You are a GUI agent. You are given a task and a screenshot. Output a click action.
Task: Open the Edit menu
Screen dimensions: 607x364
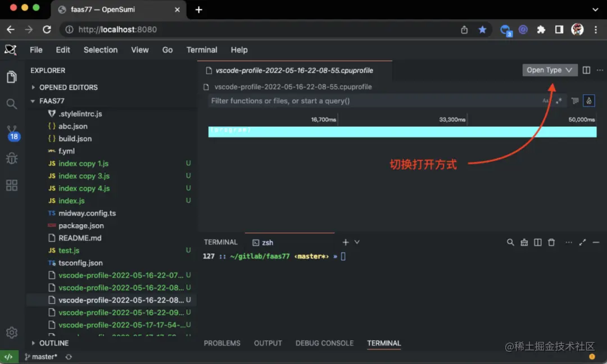[63, 50]
